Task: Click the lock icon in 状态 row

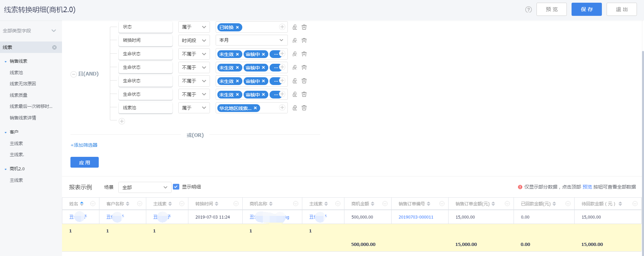Action: tap(295, 27)
